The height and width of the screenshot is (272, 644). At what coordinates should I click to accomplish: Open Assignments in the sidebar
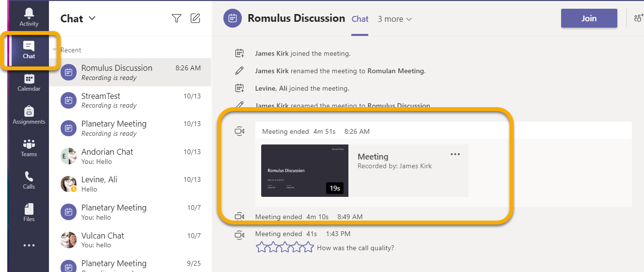(29, 115)
